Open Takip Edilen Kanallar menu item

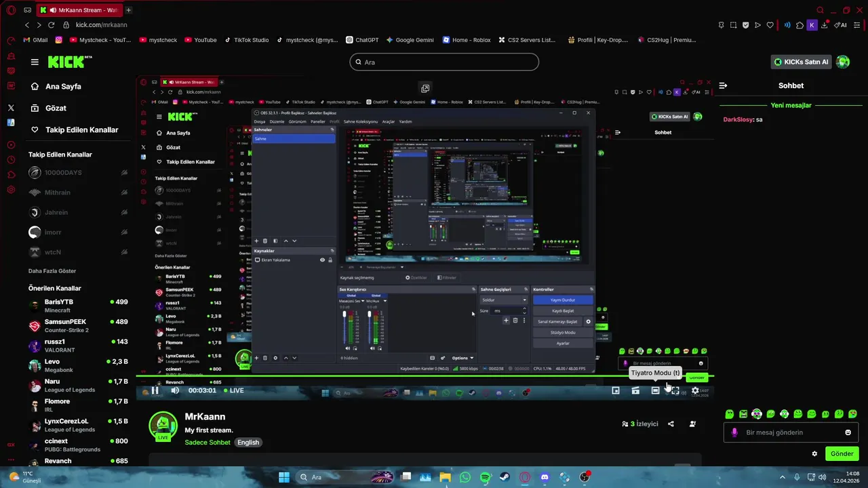[75, 129]
